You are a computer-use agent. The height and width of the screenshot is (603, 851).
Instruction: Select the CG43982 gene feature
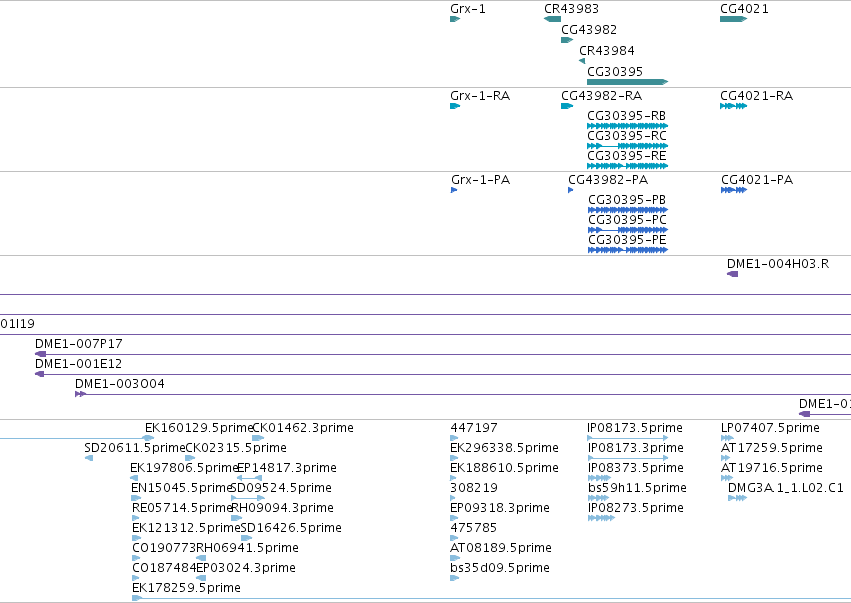(x=567, y=40)
